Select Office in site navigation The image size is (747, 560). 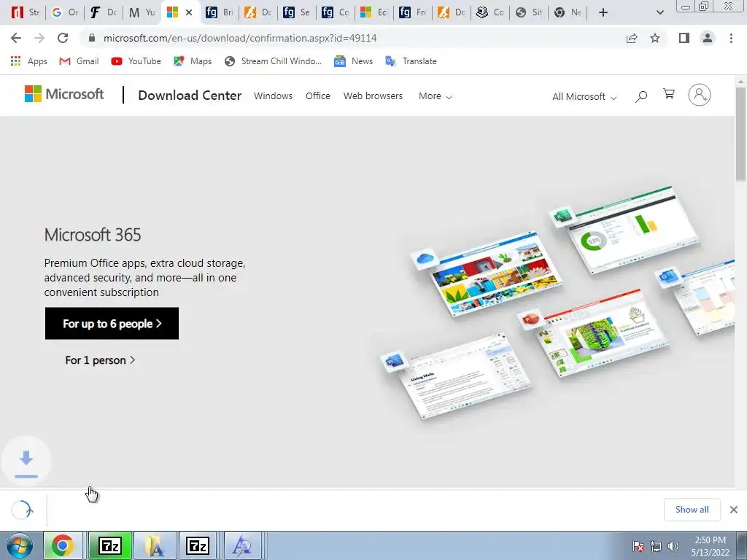(x=318, y=96)
